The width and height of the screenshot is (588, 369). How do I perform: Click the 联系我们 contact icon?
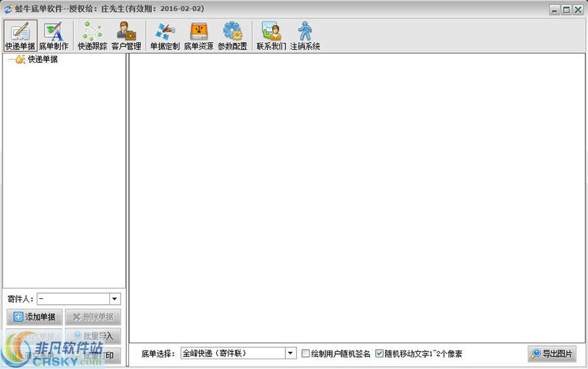[271, 36]
